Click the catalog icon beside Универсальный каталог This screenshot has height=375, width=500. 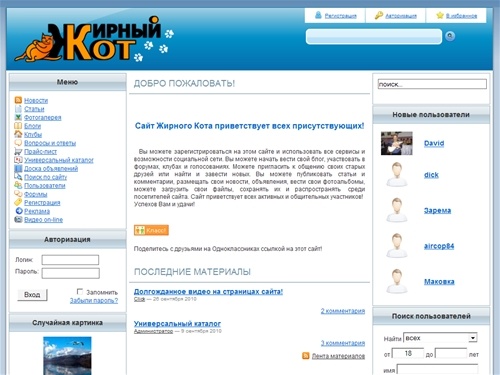[18, 160]
